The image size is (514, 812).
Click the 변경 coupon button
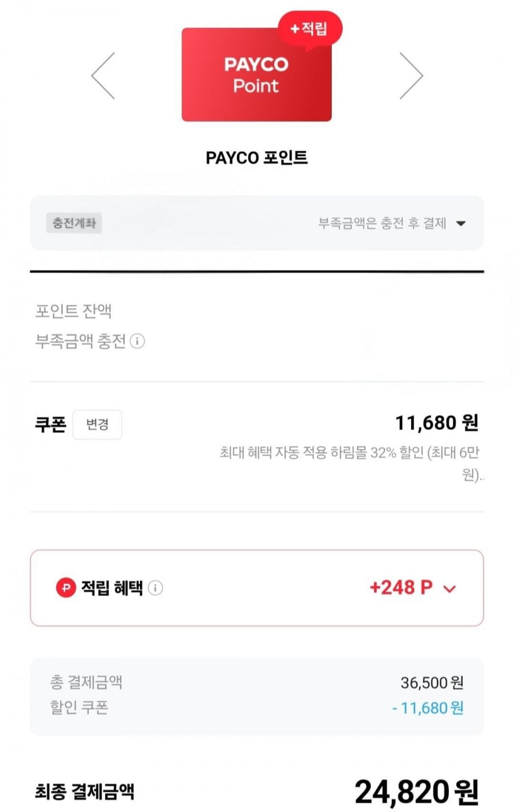(x=97, y=425)
